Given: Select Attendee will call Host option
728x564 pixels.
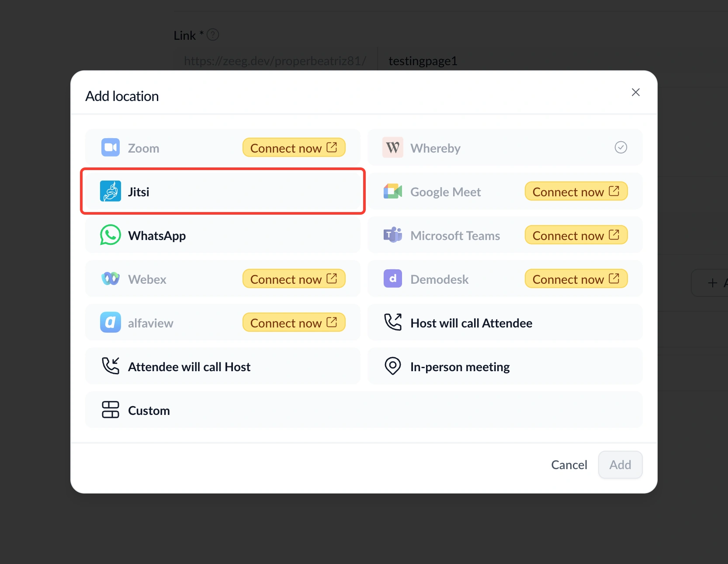Looking at the screenshot, I should coord(223,366).
